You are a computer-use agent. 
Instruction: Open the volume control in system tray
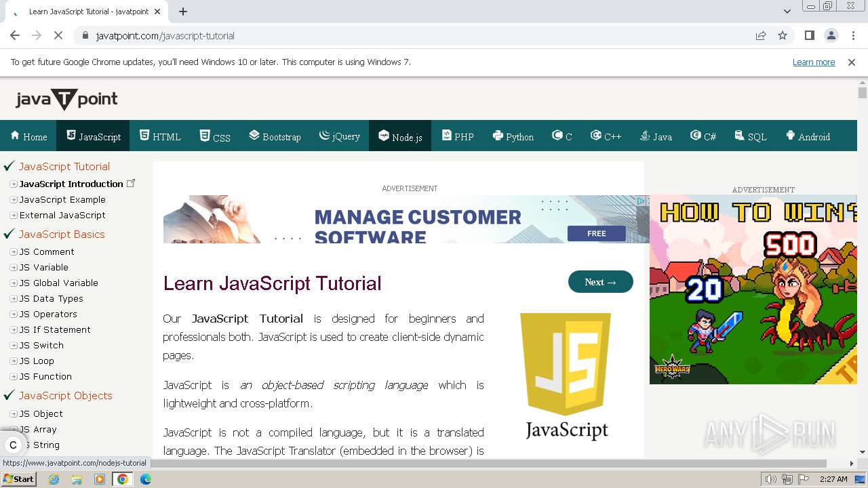click(x=771, y=479)
